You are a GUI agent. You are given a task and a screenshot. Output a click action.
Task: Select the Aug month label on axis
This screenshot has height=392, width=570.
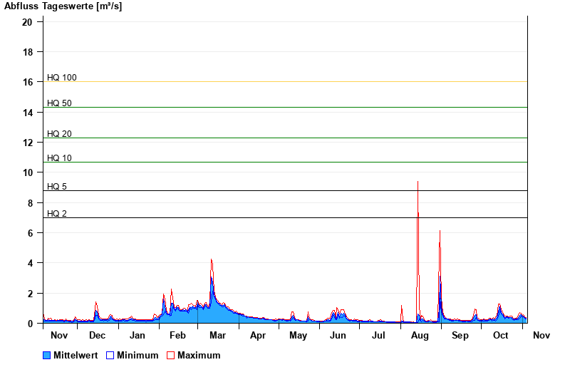click(x=420, y=335)
